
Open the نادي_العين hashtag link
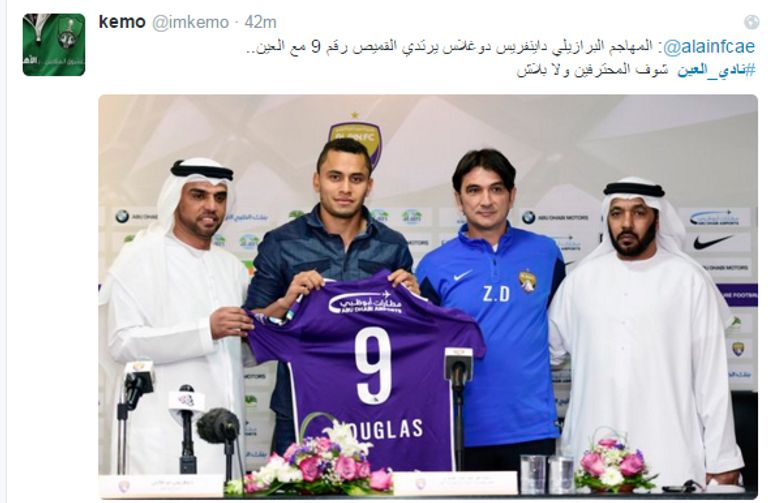(716, 71)
